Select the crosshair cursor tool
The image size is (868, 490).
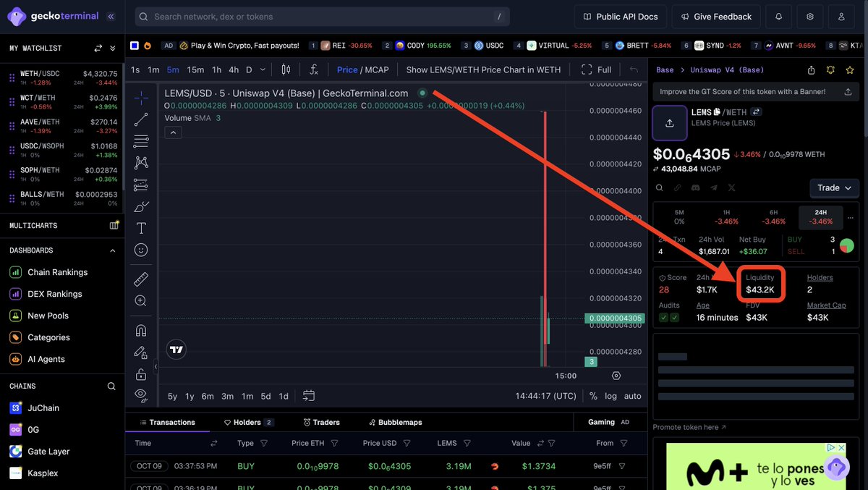click(141, 98)
